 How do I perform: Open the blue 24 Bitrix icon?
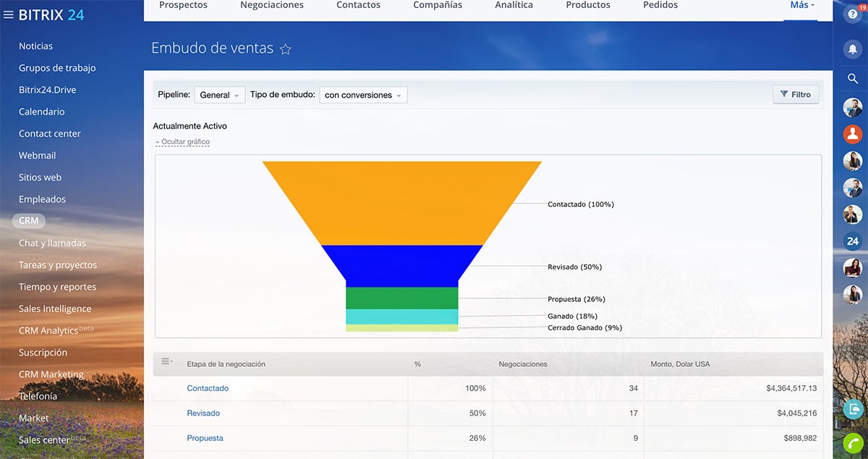coord(852,242)
